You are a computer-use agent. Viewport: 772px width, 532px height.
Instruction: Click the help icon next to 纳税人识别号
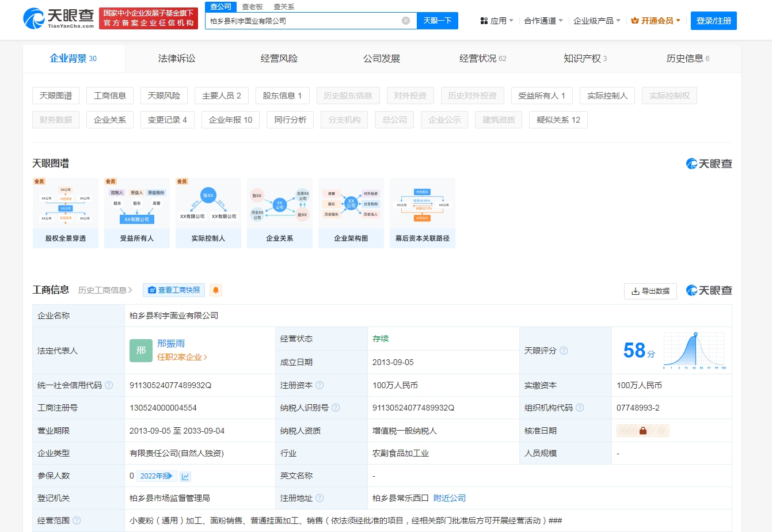click(336, 408)
